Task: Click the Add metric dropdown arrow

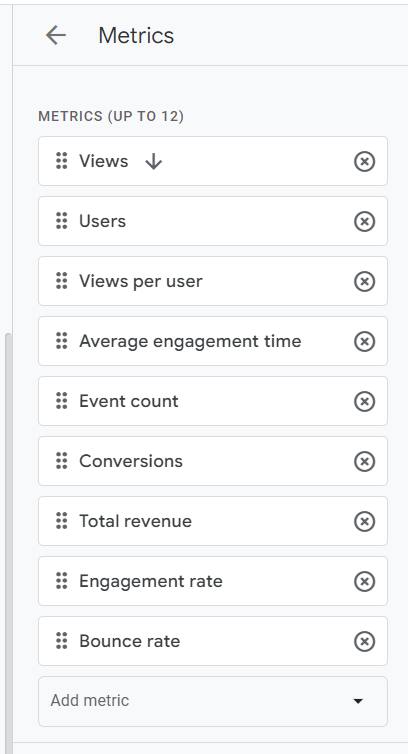Action: (x=357, y=701)
